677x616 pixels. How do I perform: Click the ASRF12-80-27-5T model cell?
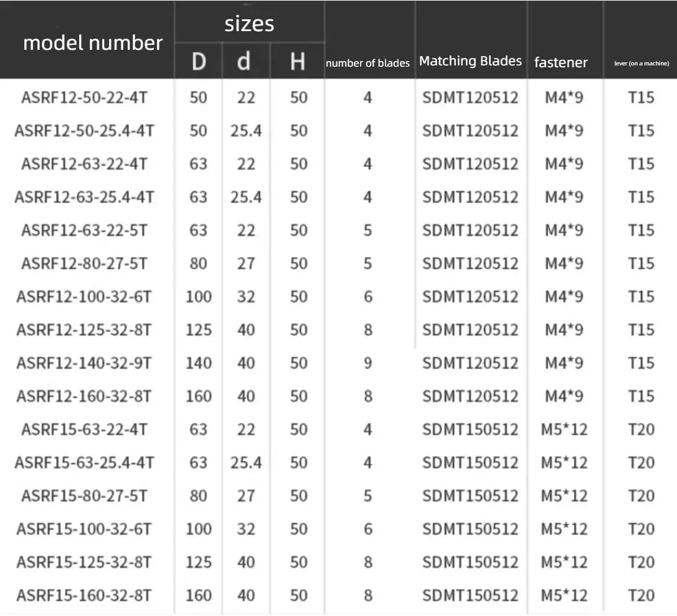tap(85, 263)
